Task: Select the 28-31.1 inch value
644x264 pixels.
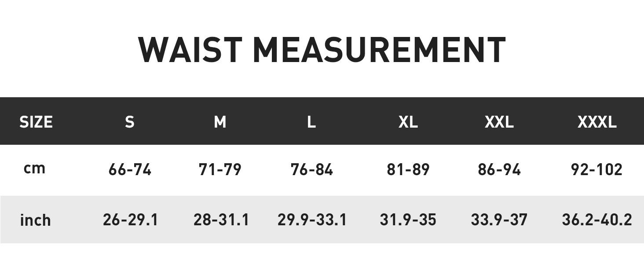Action: click(221, 220)
